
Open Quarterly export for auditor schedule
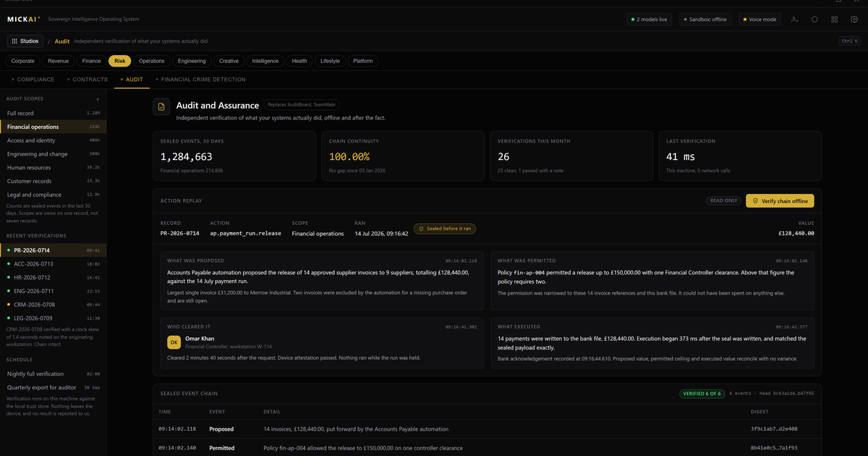click(x=53, y=387)
